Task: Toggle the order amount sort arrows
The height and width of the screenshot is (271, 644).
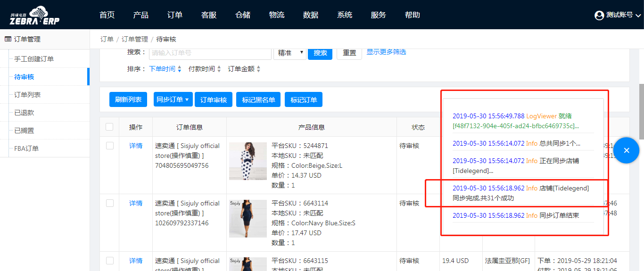Action: 258,69
